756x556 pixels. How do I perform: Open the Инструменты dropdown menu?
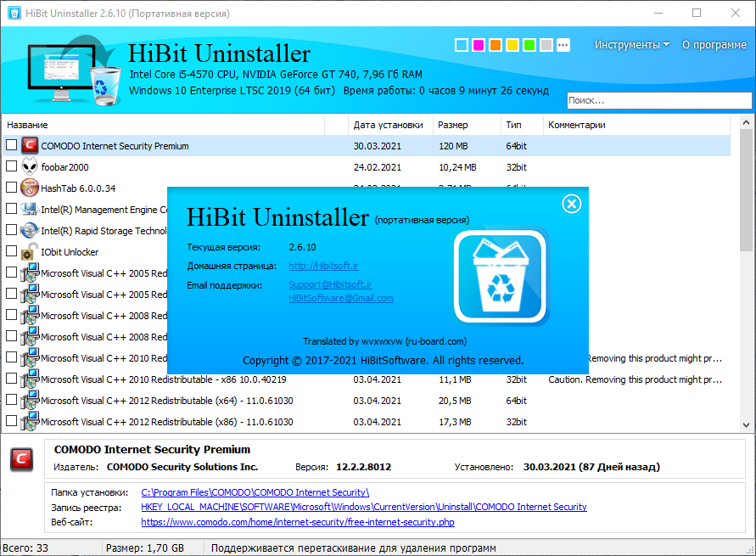[x=631, y=45]
